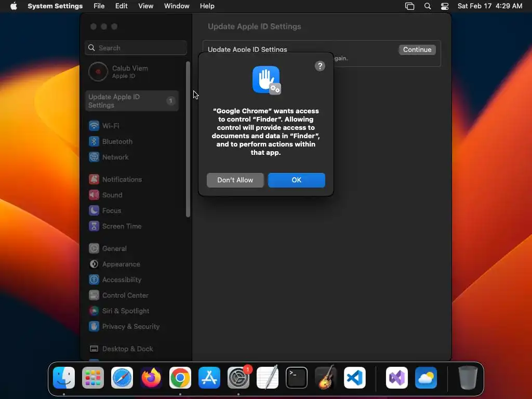Image resolution: width=532 pixels, height=399 pixels.
Task: Open the App Store from the Dock
Action: [209, 378]
